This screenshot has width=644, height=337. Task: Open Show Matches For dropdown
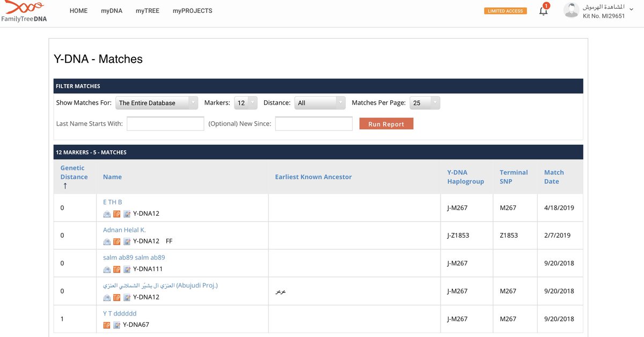[158, 102]
